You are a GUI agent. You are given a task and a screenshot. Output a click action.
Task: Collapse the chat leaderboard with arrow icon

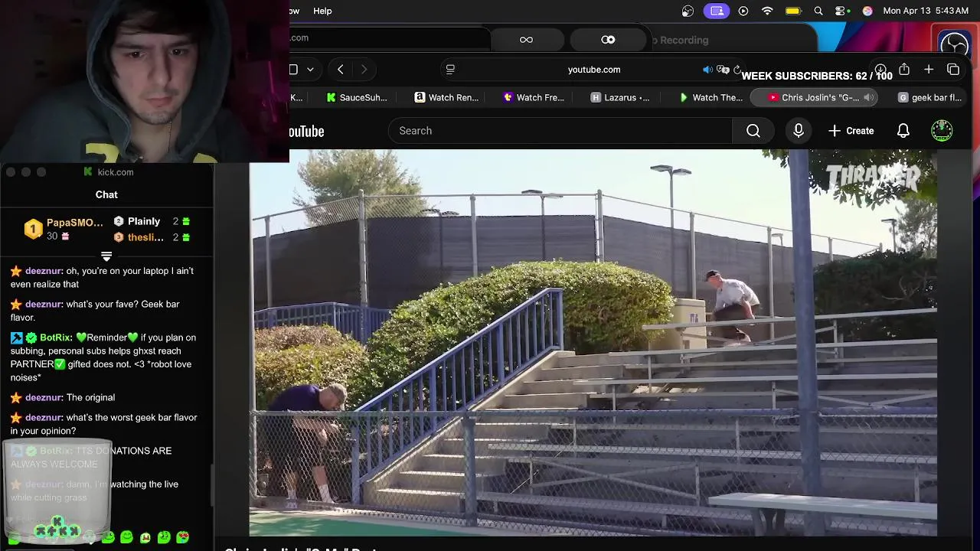click(x=106, y=256)
